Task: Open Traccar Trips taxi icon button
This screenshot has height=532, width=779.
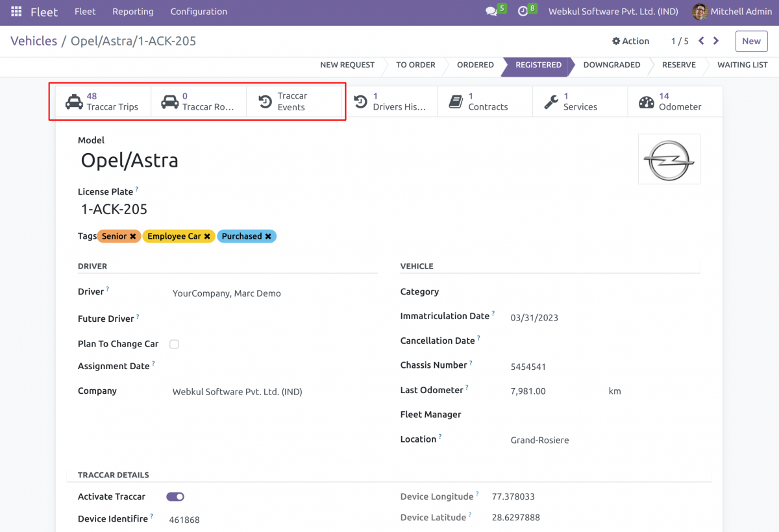Action: [74, 102]
